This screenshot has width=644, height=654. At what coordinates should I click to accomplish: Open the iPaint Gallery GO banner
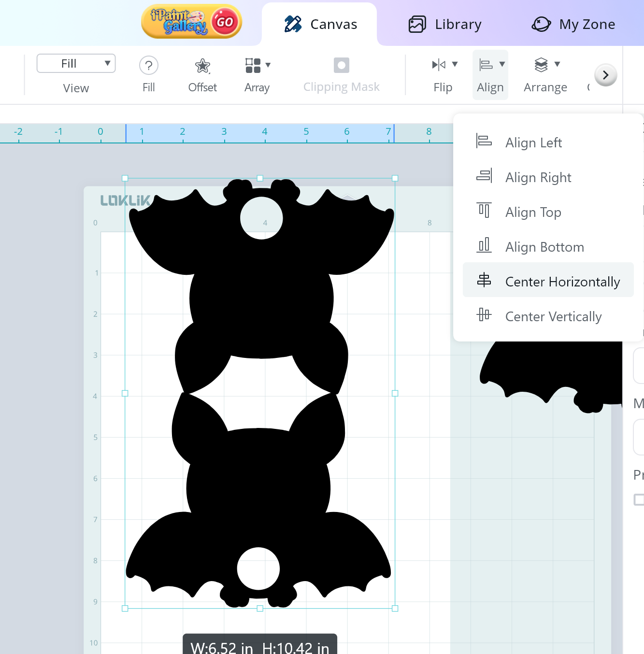pos(191,22)
